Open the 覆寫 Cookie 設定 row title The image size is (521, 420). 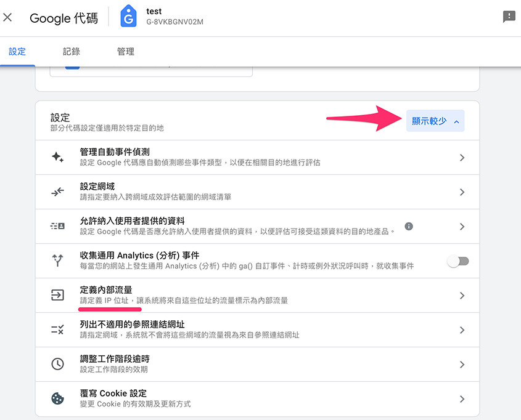point(113,394)
